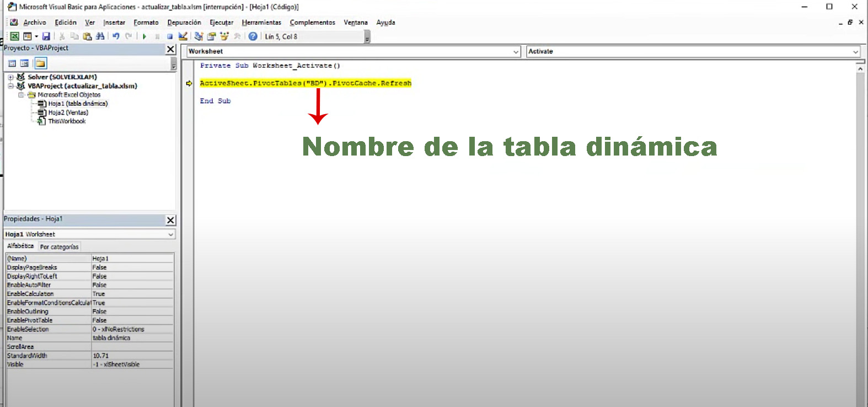Run the macro with the play icon

point(144,36)
